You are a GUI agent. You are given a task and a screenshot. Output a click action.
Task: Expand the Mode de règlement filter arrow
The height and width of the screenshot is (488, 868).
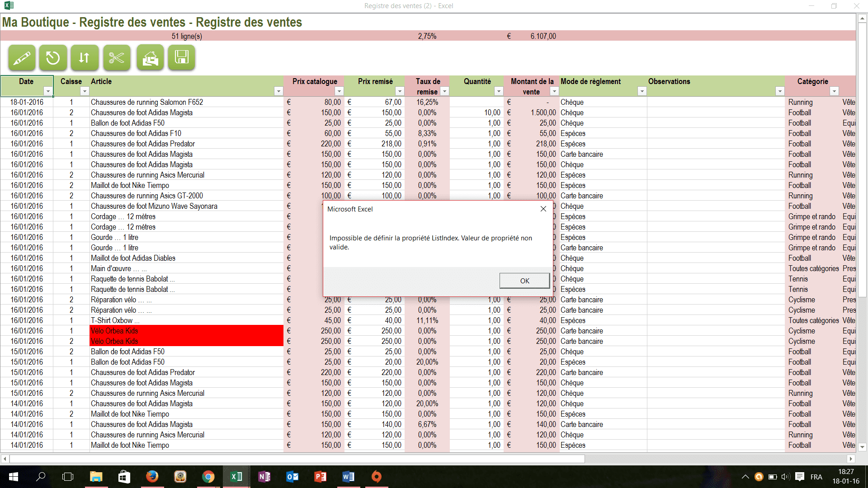(642, 91)
